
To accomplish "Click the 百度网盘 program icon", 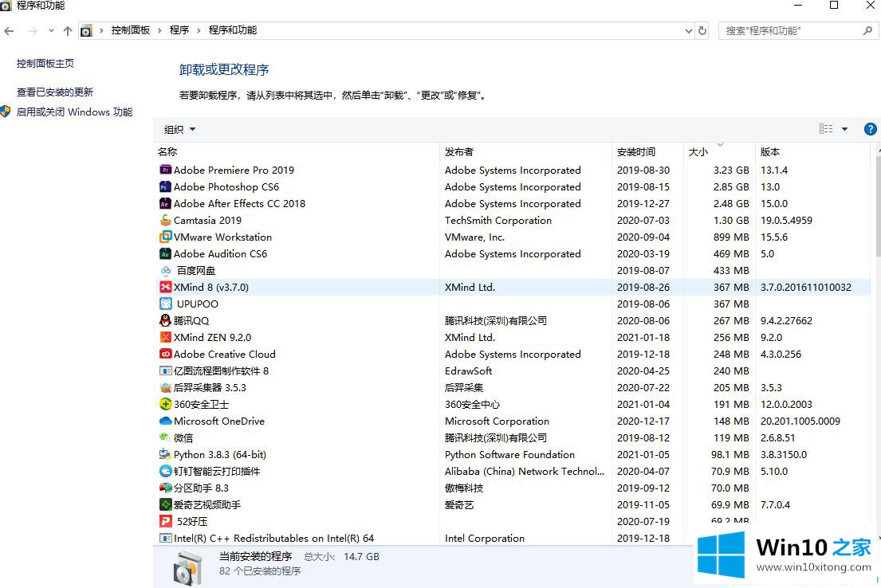I will click(165, 270).
